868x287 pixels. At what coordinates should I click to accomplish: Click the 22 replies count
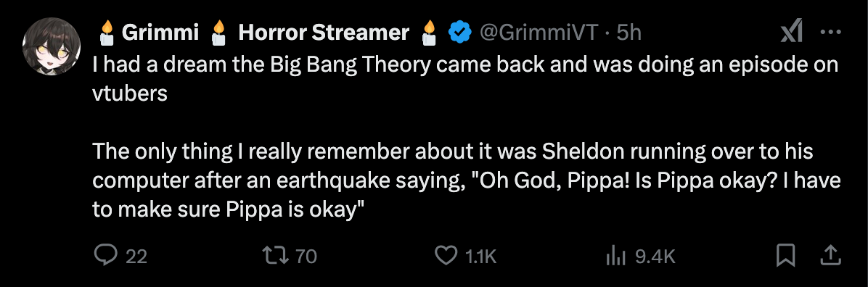tap(136, 256)
